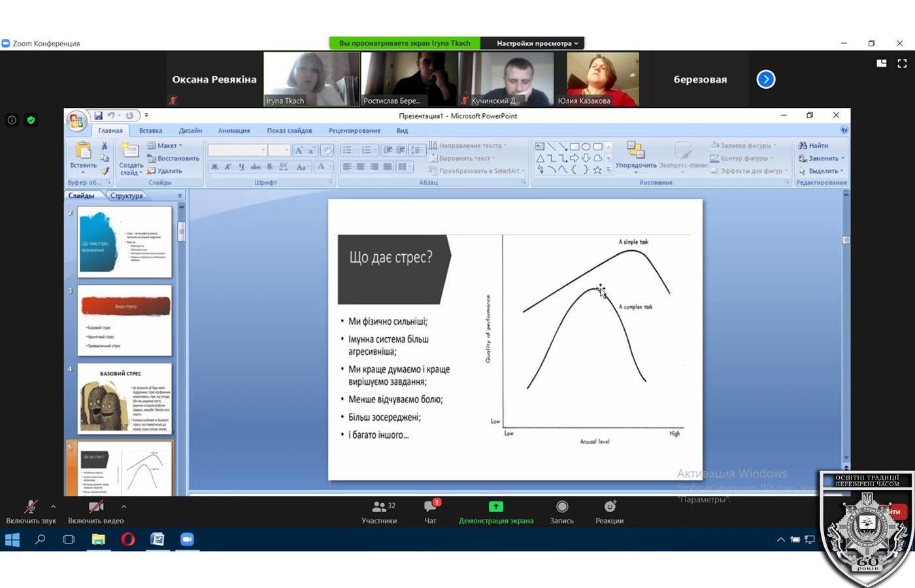Image resolution: width=915 pixels, height=588 pixels.
Task: Select slide 4 thumbnail Базовий стрес
Action: pos(125,399)
